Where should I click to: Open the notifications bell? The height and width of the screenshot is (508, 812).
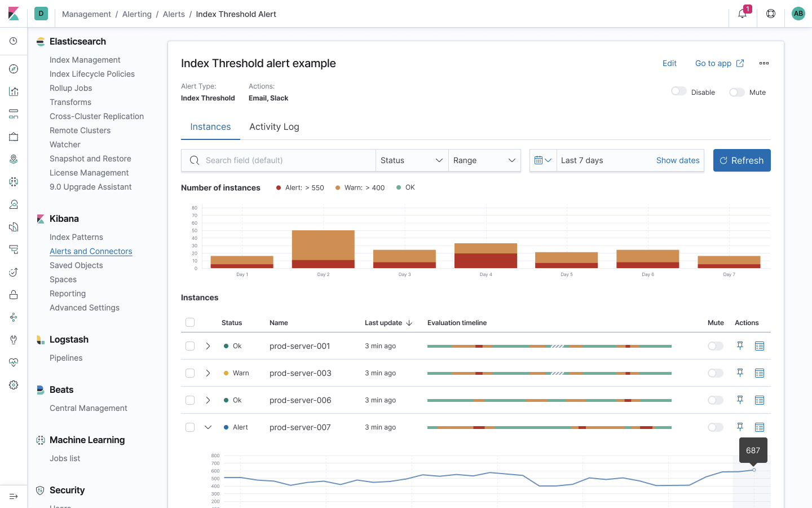pos(743,14)
